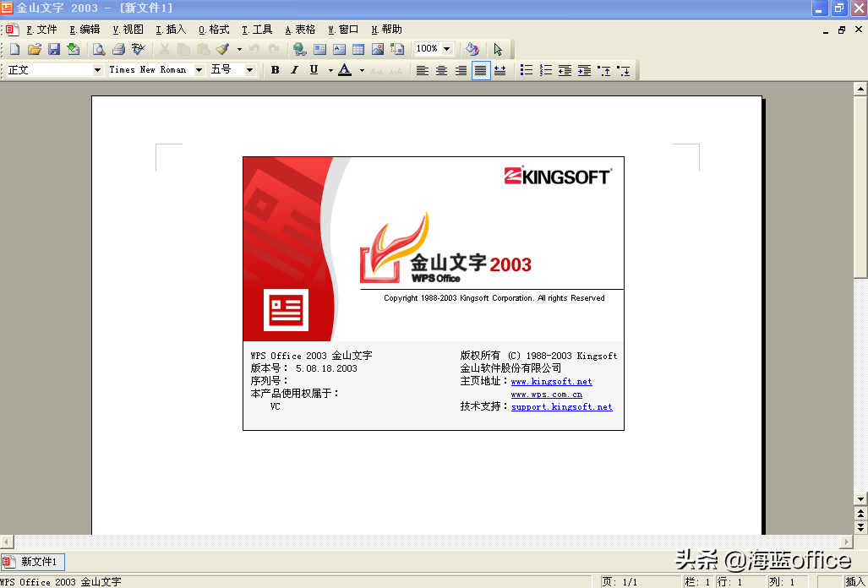The image size is (868, 588).
Task: Toggle bold formatting
Action: click(276, 70)
